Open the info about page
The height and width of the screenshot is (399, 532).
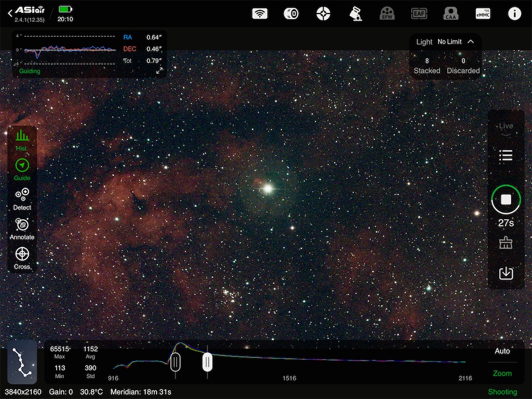[x=514, y=14]
